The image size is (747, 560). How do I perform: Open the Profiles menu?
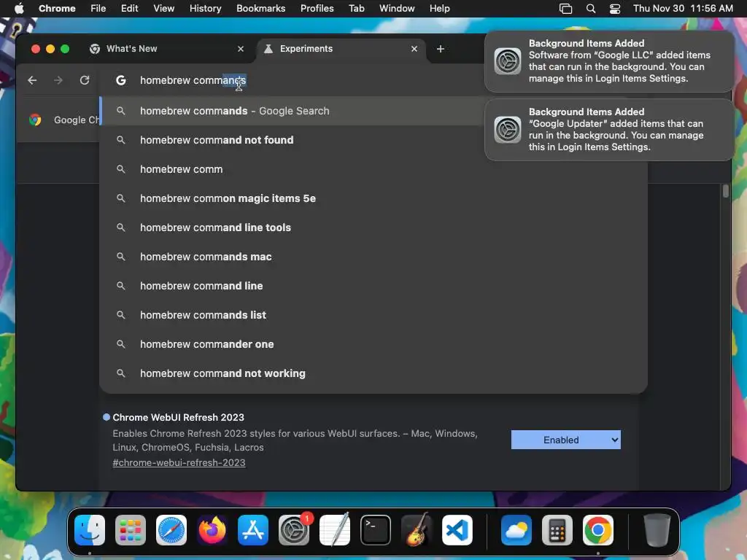[317, 9]
